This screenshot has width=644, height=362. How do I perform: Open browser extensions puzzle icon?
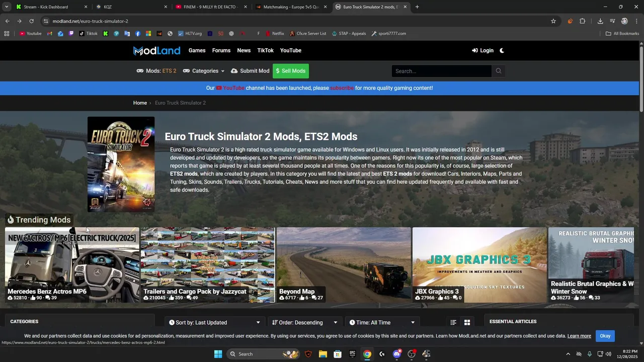pos(583,21)
